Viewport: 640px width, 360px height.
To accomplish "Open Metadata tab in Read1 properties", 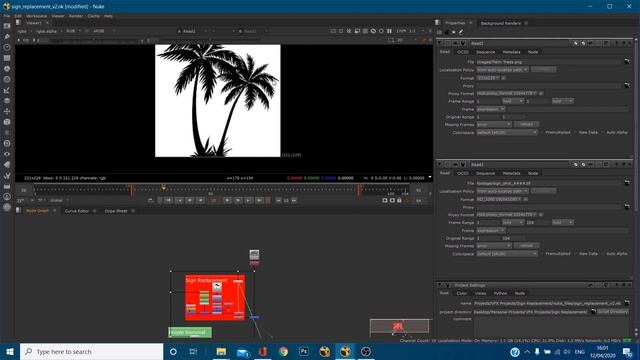I will (511, 52).
